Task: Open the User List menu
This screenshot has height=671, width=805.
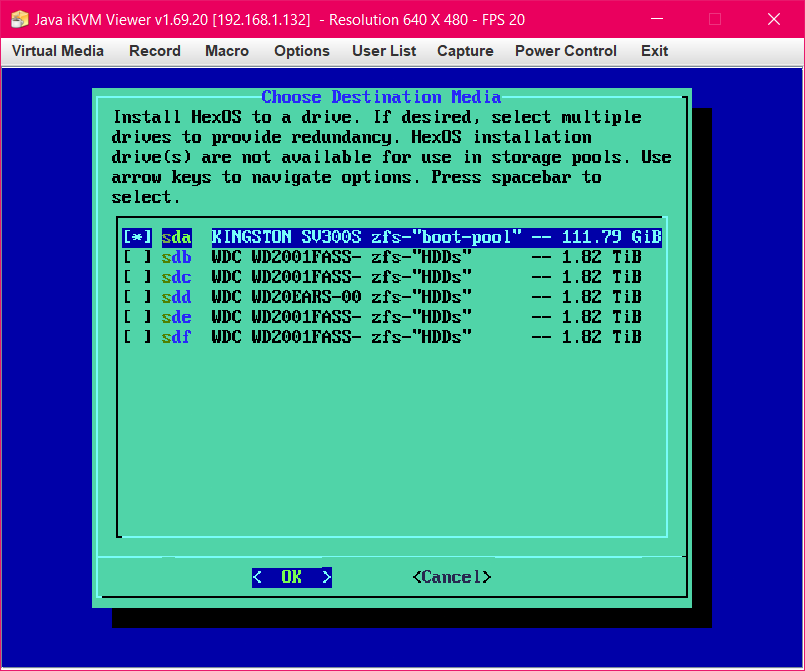Action: [384, 51]
